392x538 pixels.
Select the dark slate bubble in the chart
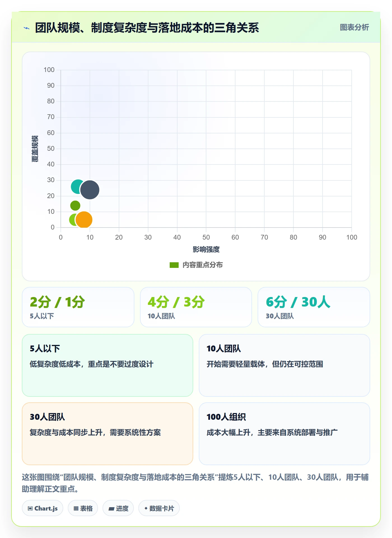(x=90, y=190)
